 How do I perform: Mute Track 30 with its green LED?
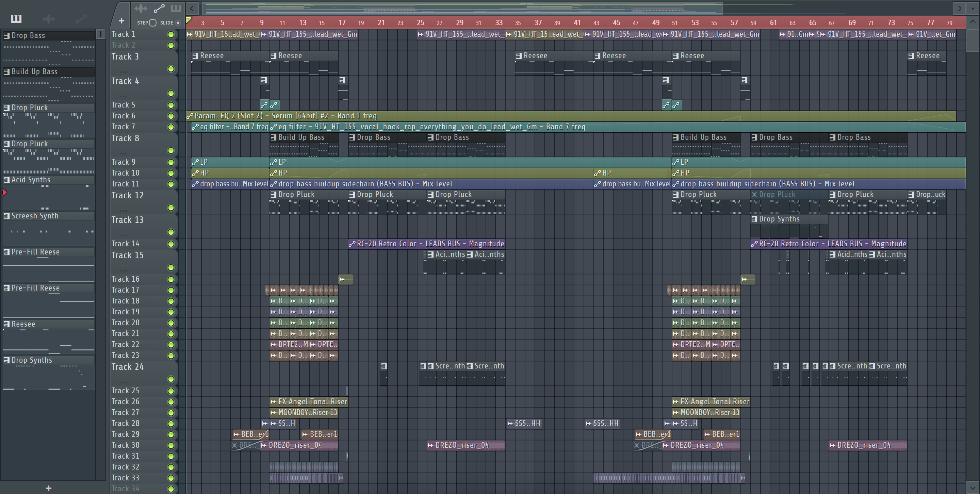tap(171, 445)
